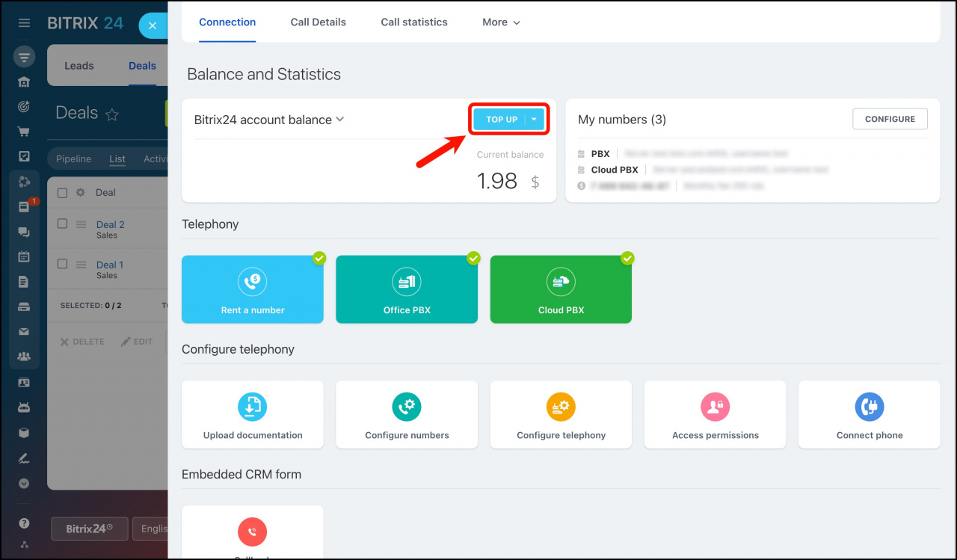Image resolution: width=957 pixels, height=560 pixels.
Task: Close the telephony slider panel
Action: [153, 25]
